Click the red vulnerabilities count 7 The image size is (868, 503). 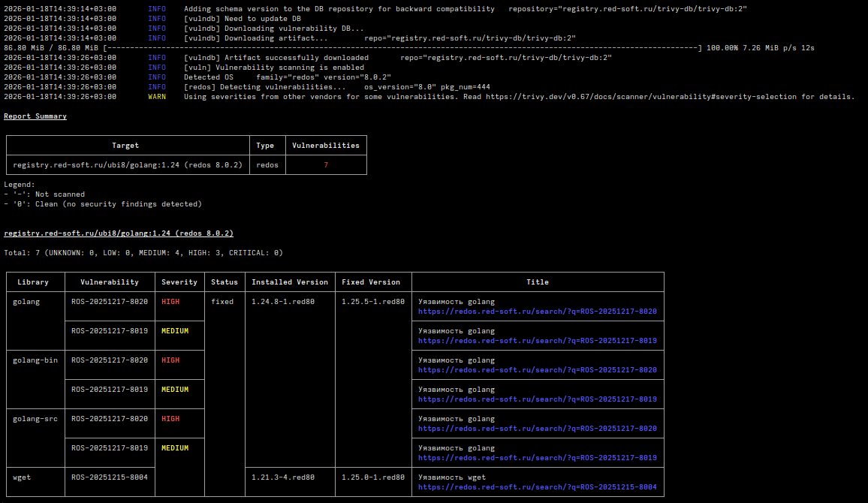click(x=326, y=165)
